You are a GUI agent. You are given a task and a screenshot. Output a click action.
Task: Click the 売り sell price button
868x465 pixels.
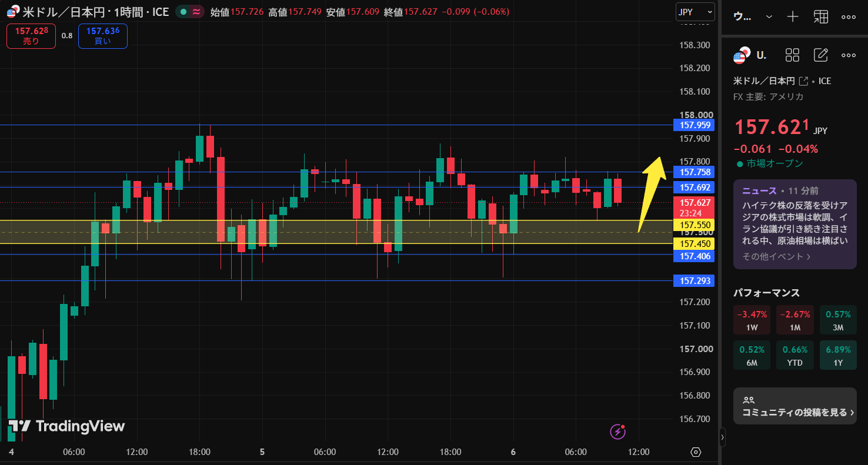pyautogui.click(x=31, y=36)
